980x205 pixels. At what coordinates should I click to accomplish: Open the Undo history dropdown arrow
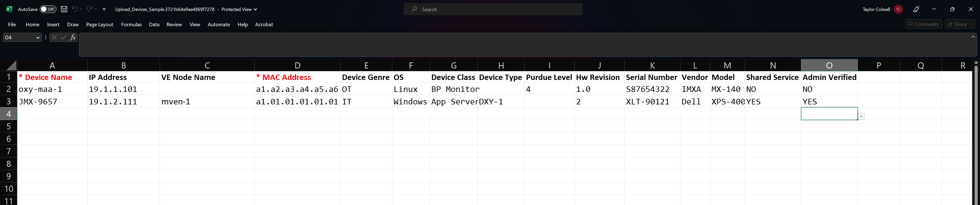[x=81, y=9]
